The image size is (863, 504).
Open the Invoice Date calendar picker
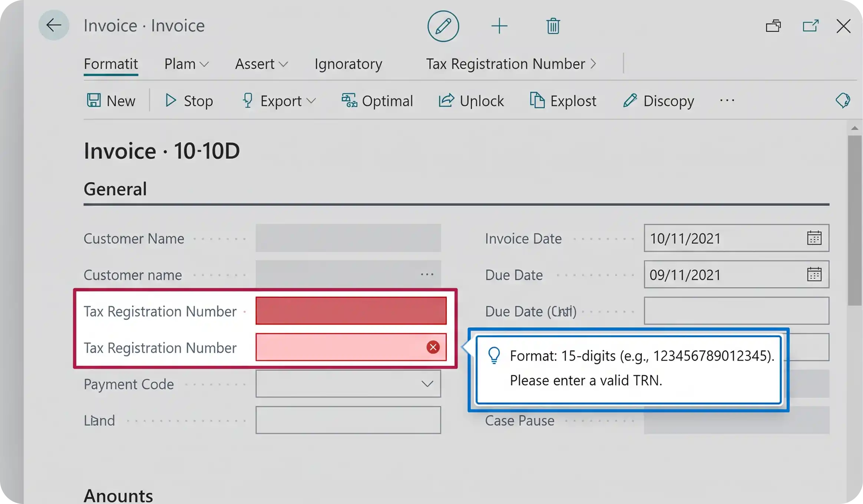tap(814, 238)
